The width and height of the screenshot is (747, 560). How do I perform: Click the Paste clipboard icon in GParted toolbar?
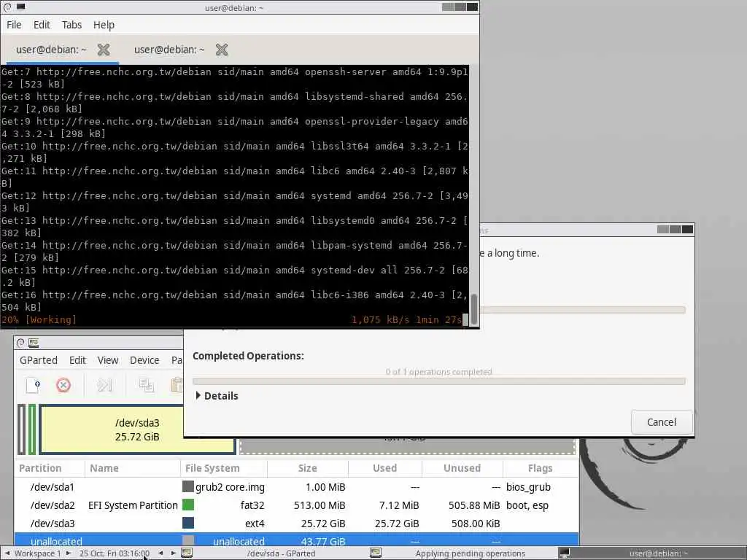click(x=177, y=385)
